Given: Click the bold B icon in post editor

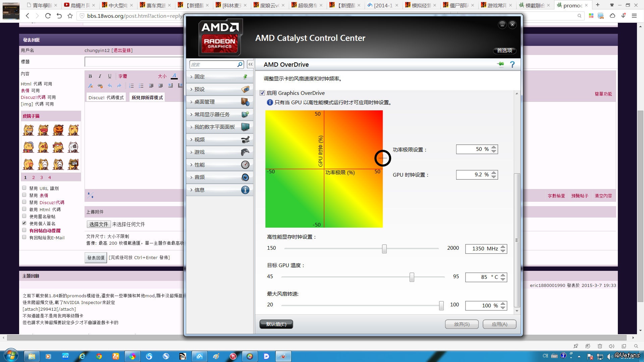Looking at the screenshot, I should (x=90, y=76).
